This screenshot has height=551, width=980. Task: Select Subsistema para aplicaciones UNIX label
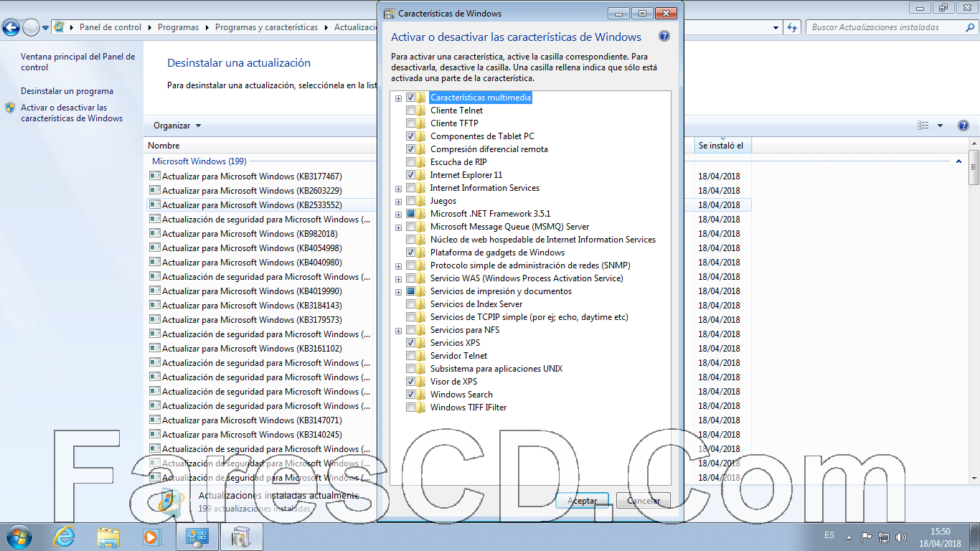pyautogui.click(x=496, y=369)
